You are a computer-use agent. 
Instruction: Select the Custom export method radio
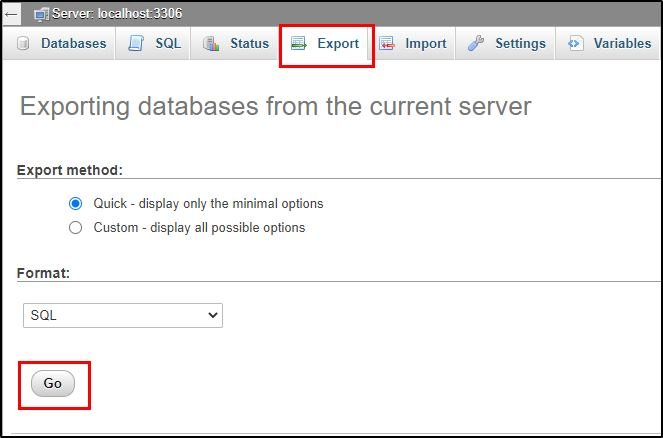tap(75, 228)
